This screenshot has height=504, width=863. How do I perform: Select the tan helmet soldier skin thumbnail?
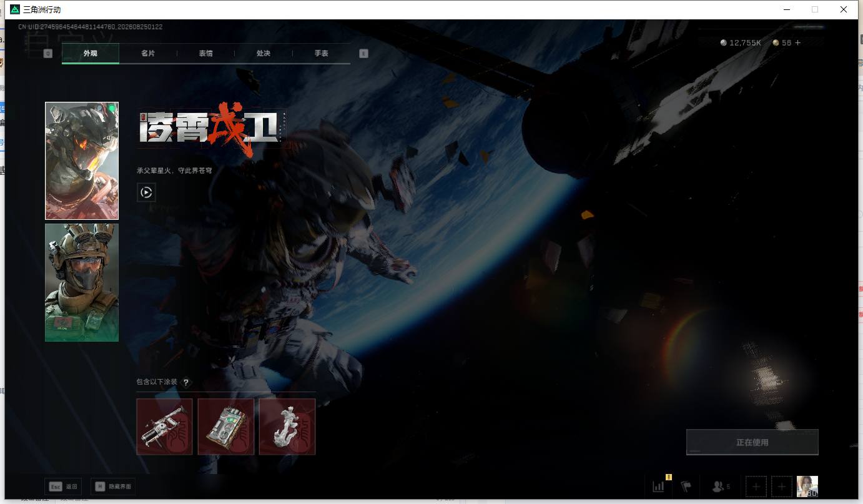pos(82,282)
